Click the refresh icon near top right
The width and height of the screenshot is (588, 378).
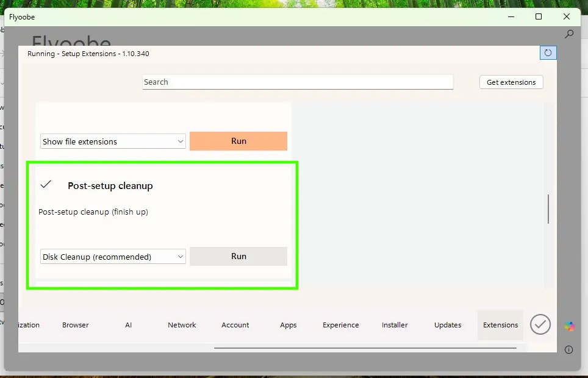[x=547, y=52]
